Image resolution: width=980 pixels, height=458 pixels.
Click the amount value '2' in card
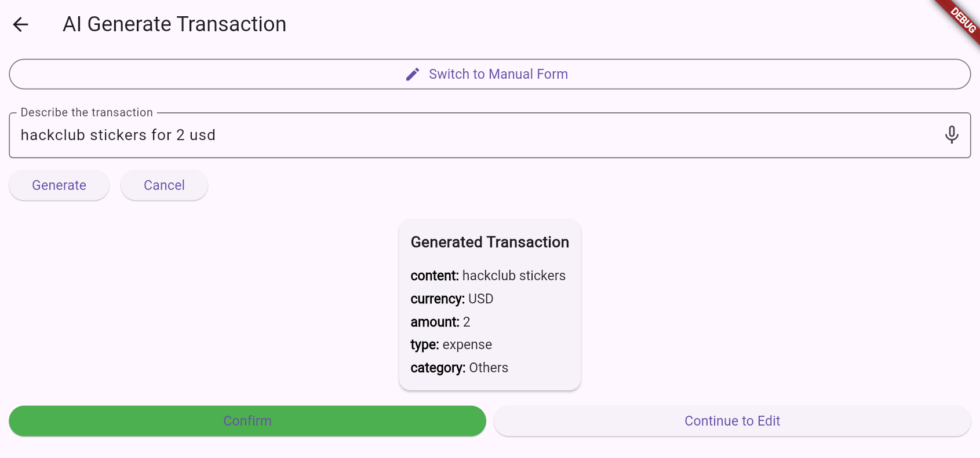tap(467, 322)
